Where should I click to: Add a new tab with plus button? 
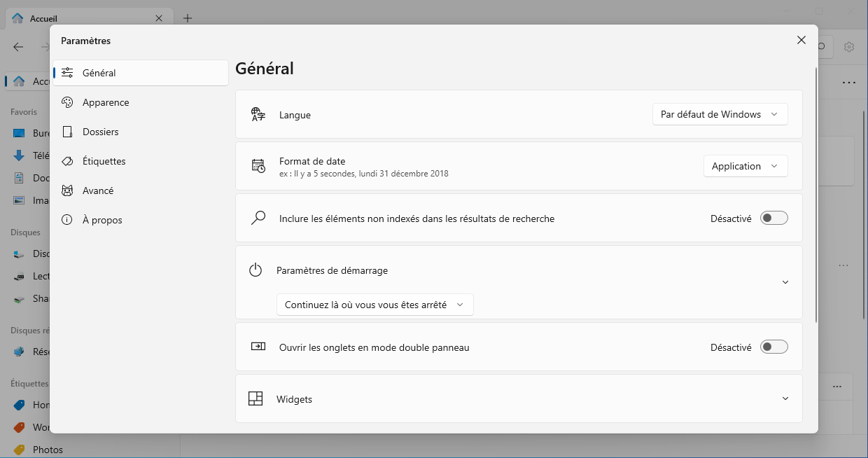pyautogui.click(x=188, y=18)
